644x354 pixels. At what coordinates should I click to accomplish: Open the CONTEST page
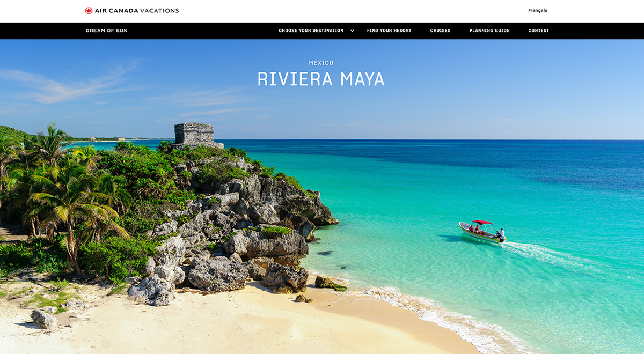(x=539, y=31)
